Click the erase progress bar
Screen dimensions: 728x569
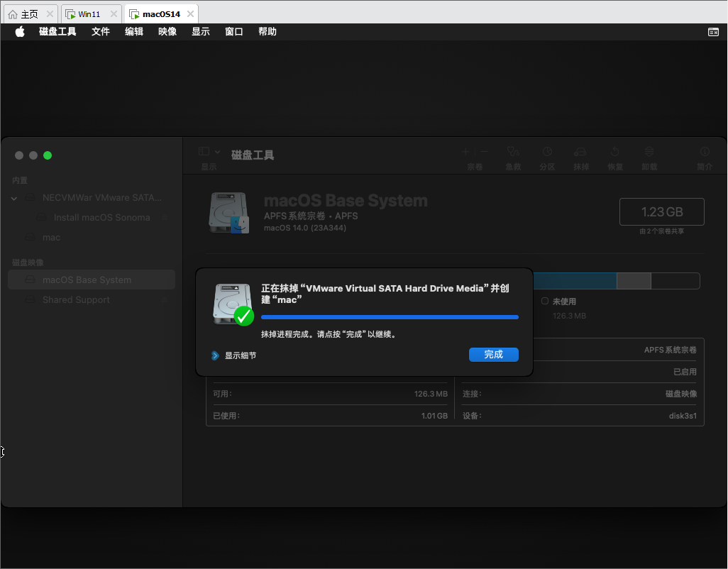[x=390, y=317]
